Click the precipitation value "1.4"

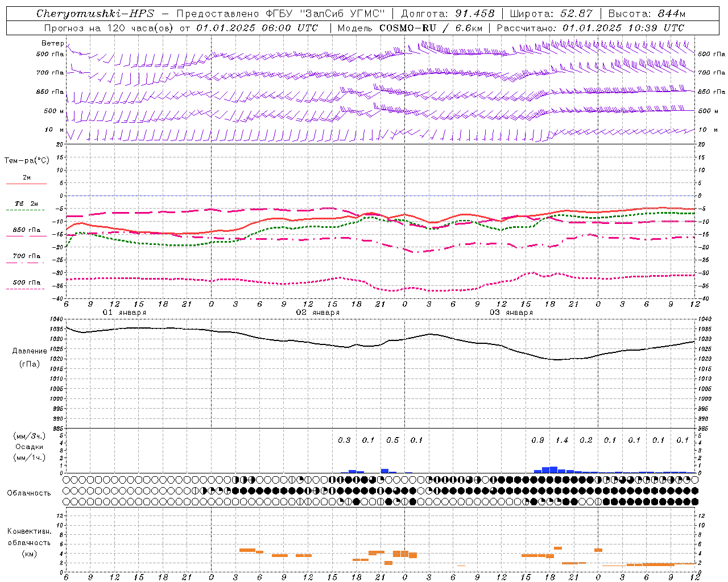[x=562, y=440]
